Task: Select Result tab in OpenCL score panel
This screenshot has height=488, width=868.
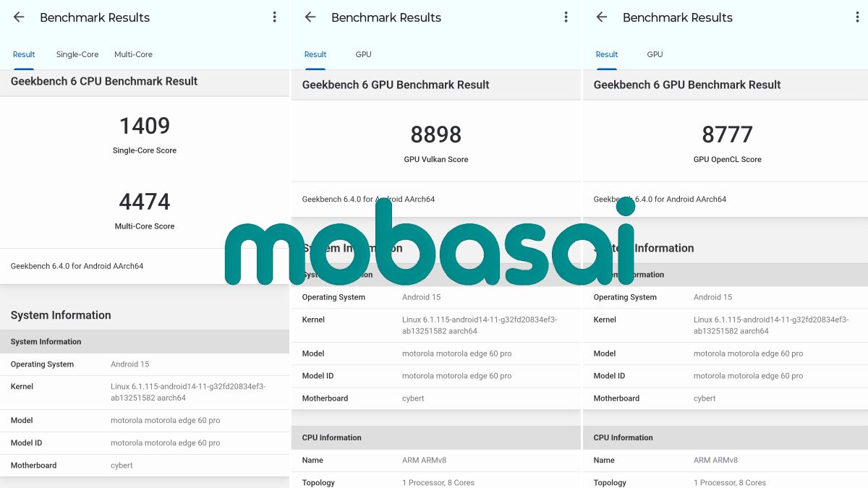Action: click(607, 54)
